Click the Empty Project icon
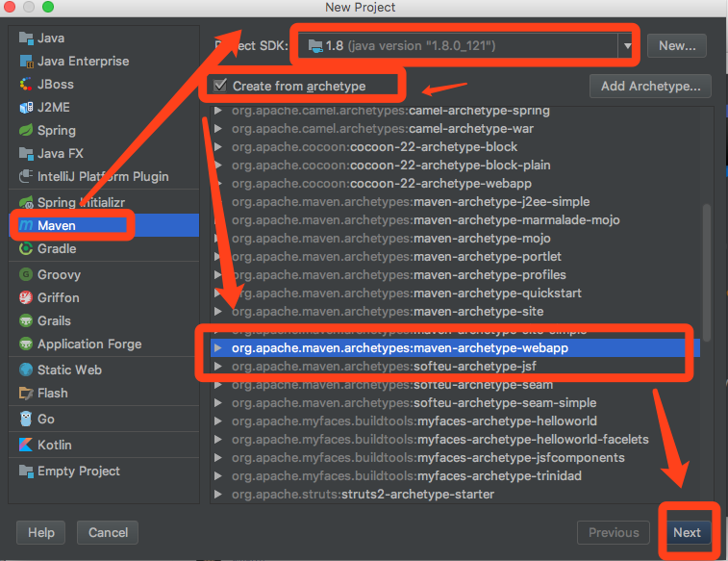Viewport: 728px width, 561px height. tap(26, 471)
